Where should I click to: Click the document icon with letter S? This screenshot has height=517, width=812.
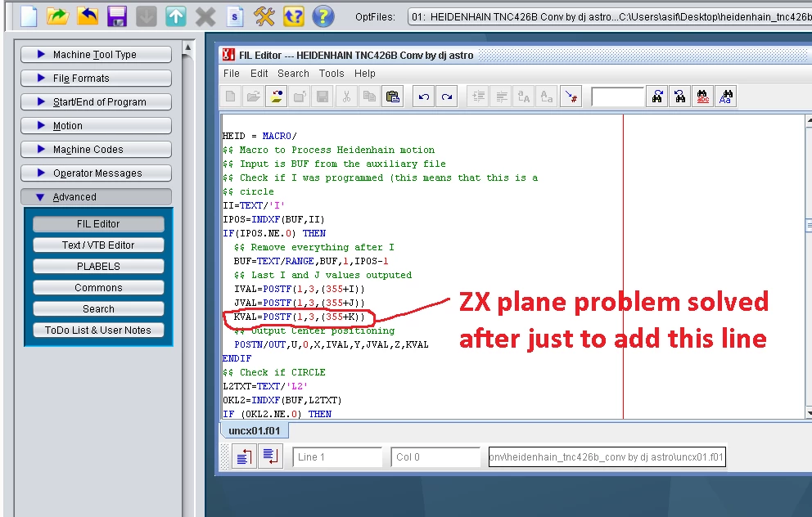tap(235, 16)
